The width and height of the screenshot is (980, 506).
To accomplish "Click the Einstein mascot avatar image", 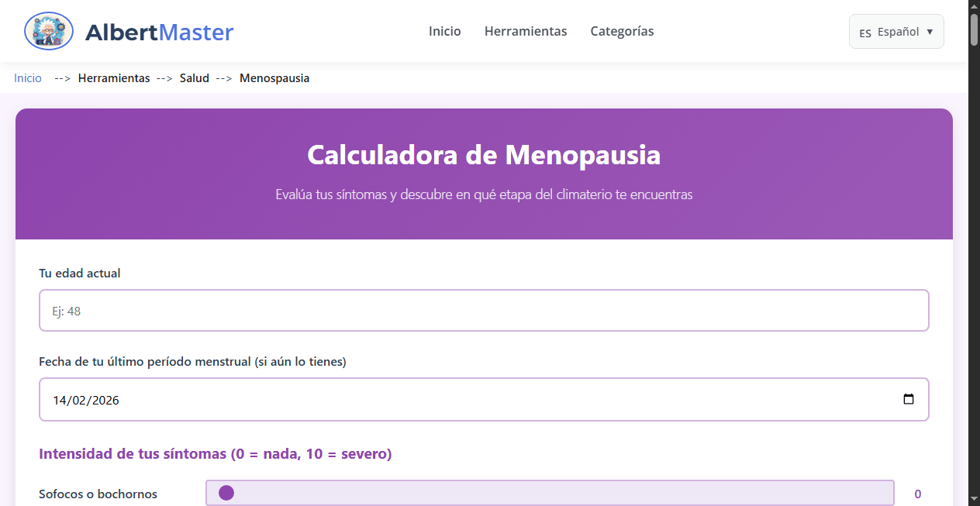I will (x=48, y=31).
